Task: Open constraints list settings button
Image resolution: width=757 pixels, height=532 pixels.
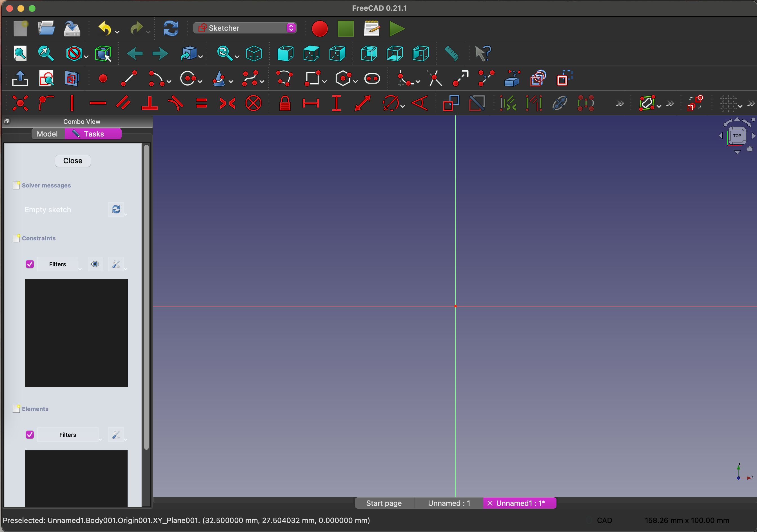Action: [116, 264]
